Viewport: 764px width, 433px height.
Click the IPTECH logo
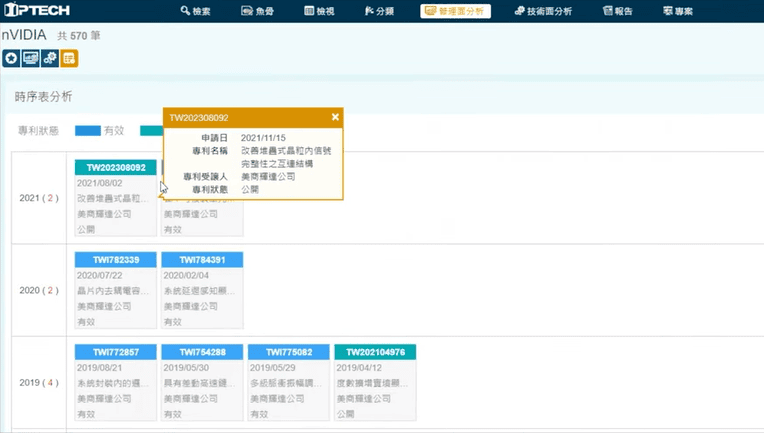point(35,11)
